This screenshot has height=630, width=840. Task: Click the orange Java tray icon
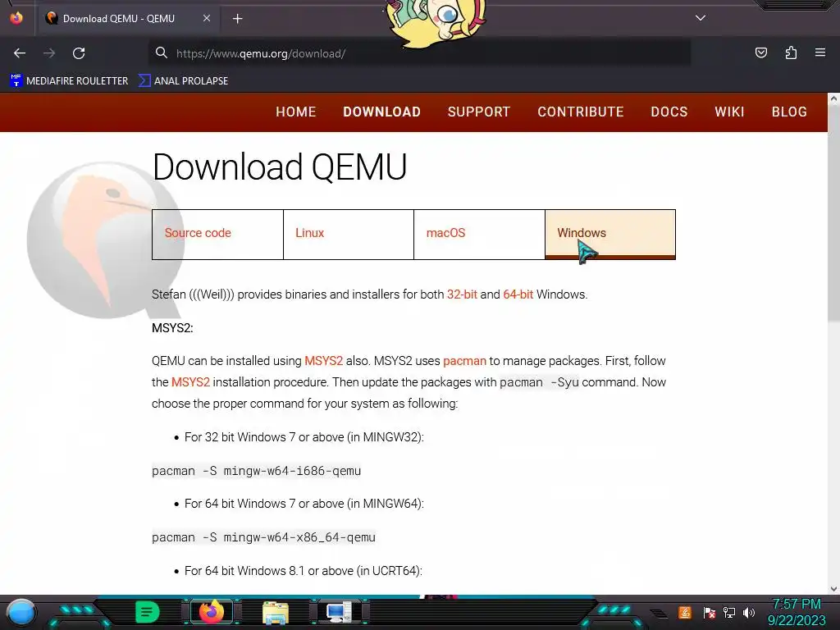(x=685, y=612)
